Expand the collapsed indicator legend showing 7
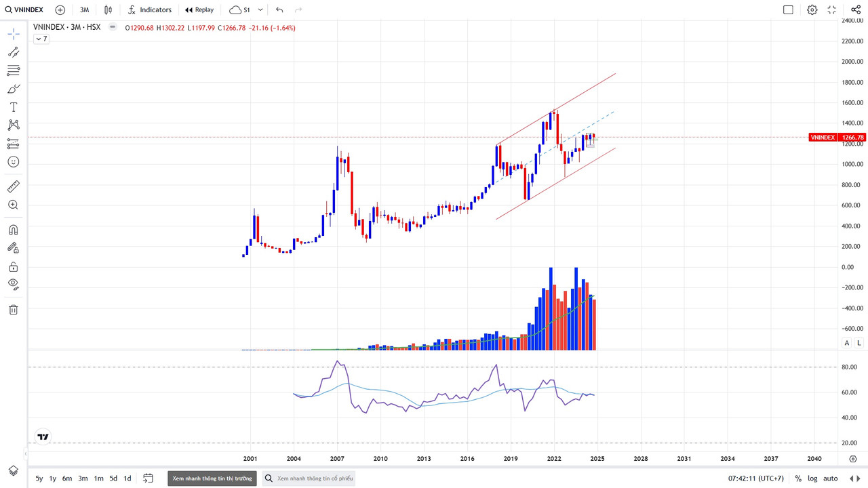Image resolution: width=868 pixels, height=488 pixels. (x=41, y=39)
